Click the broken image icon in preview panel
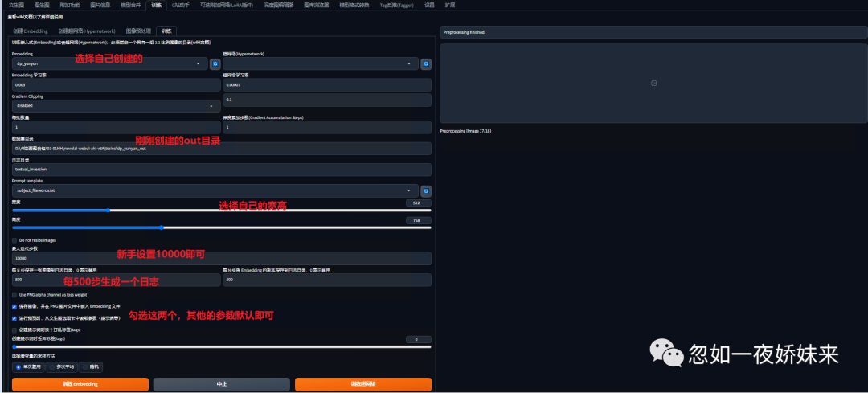 (653, 83)
